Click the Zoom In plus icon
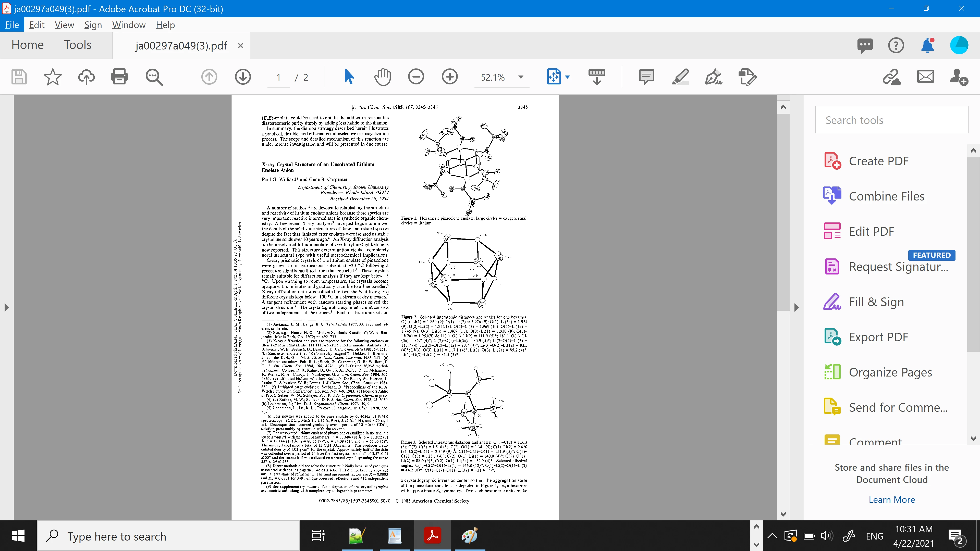This screenshot has height=551, width=980. click(x=450, y=77)
